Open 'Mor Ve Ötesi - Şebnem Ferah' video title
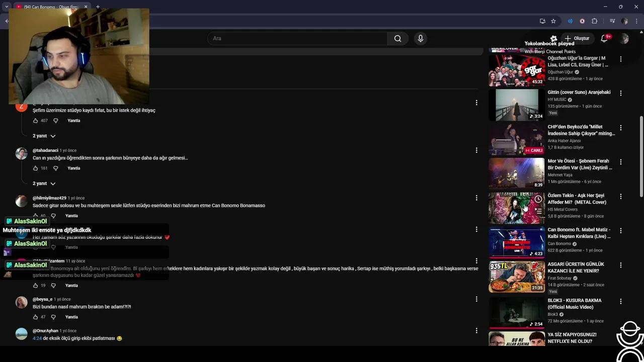 pyautogui.click(x=580, y=164)
